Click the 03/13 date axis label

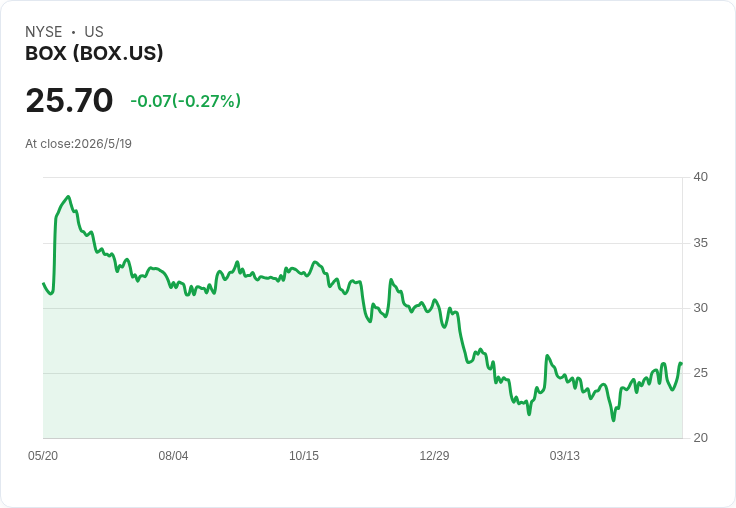pyautogui.click(x=565, y=456)
